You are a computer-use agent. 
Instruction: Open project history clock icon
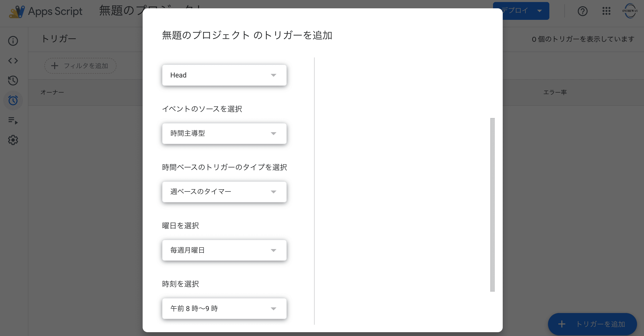coord(13,80)
